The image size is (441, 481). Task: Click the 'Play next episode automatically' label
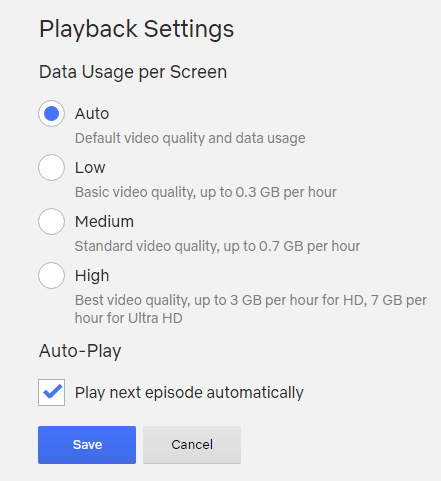coord(189,393)
